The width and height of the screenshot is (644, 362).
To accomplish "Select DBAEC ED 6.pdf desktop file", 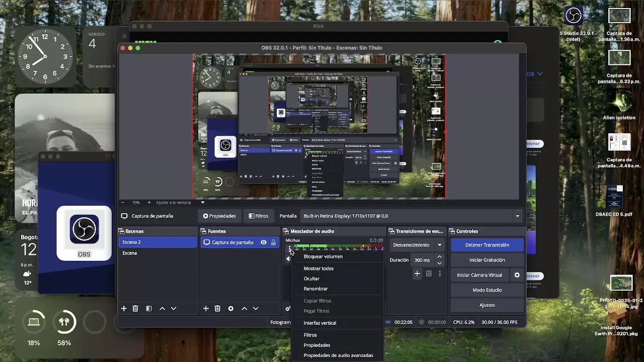I will pyautogui.click(x=614, y=196).
